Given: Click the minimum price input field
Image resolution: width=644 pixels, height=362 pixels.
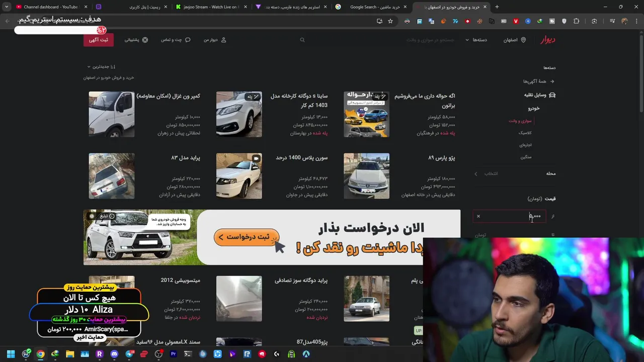Looking at the screenshot, I should pos(509,216).
